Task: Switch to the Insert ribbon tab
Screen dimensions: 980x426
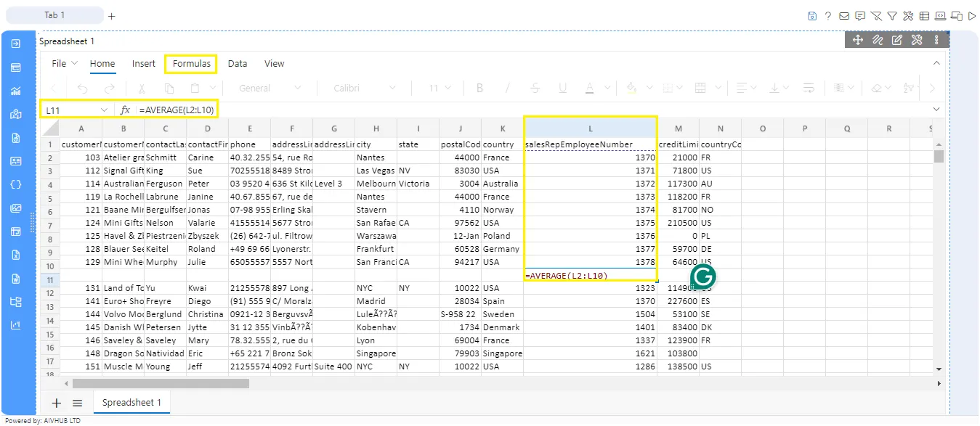Action: tap(144, 63)
